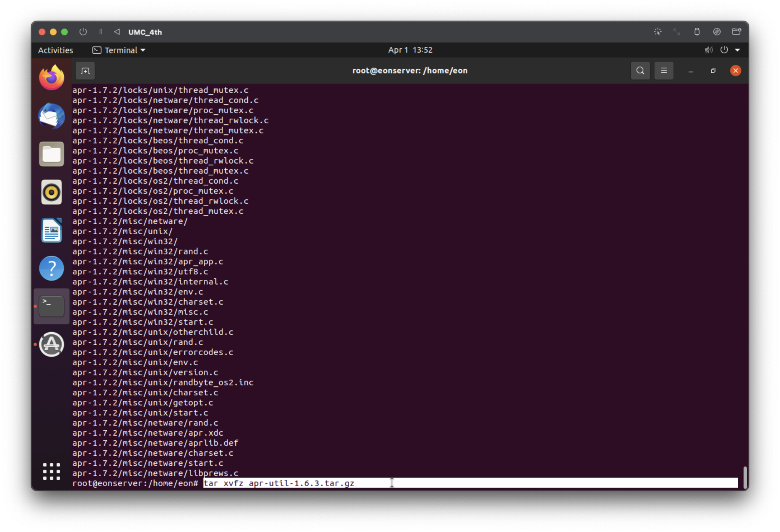Open the Files manager in dock

tap(51, 154)
